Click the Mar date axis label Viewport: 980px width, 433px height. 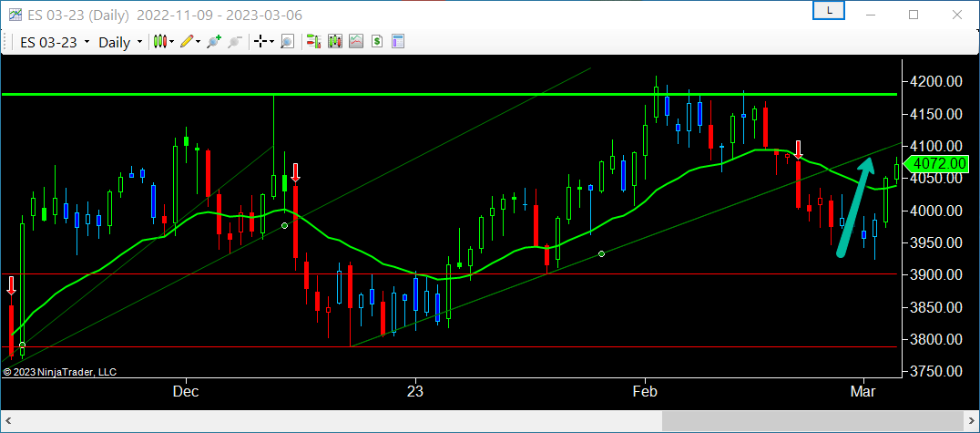tap(864, 392)
